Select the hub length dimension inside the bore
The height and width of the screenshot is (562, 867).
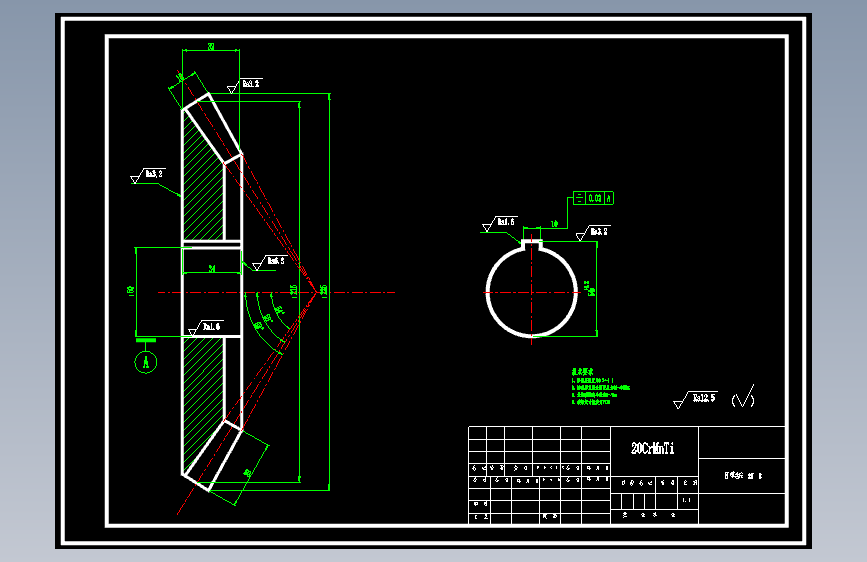tap(212, 269)
